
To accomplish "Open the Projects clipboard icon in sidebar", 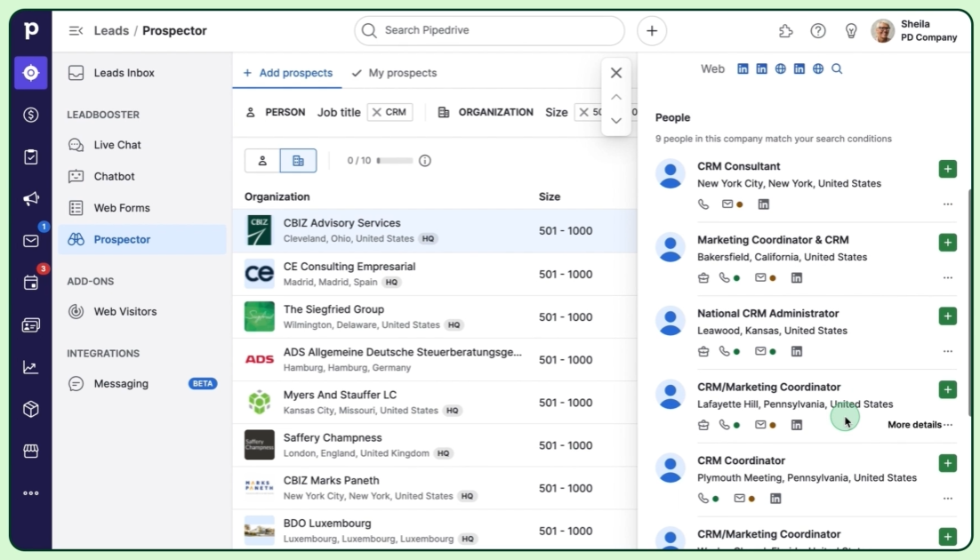I will click(30, 156).
